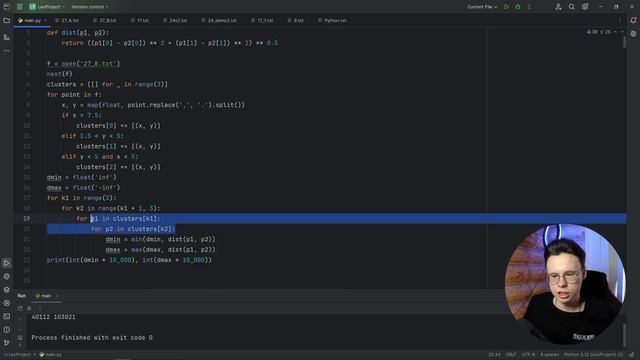This screenshot has height=360, width=640.
Task: Click the "f = open('27_B.txt')" line
Action: [x=83, y=64]
